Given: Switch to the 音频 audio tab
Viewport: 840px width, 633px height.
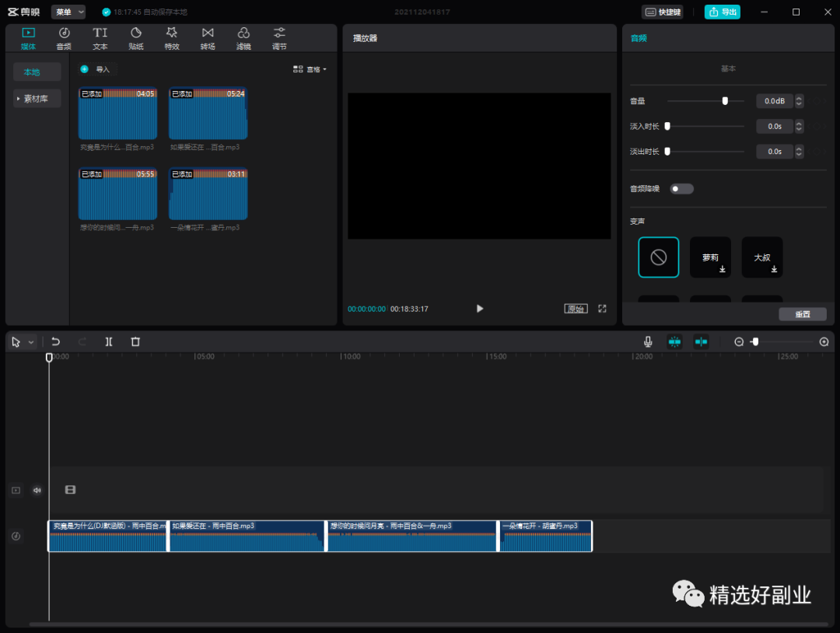Looking at the screenshot, I should click(64, 37).
